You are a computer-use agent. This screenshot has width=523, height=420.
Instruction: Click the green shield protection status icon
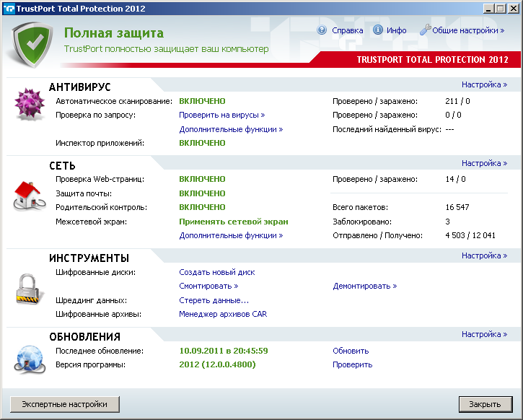pos(32,44)
